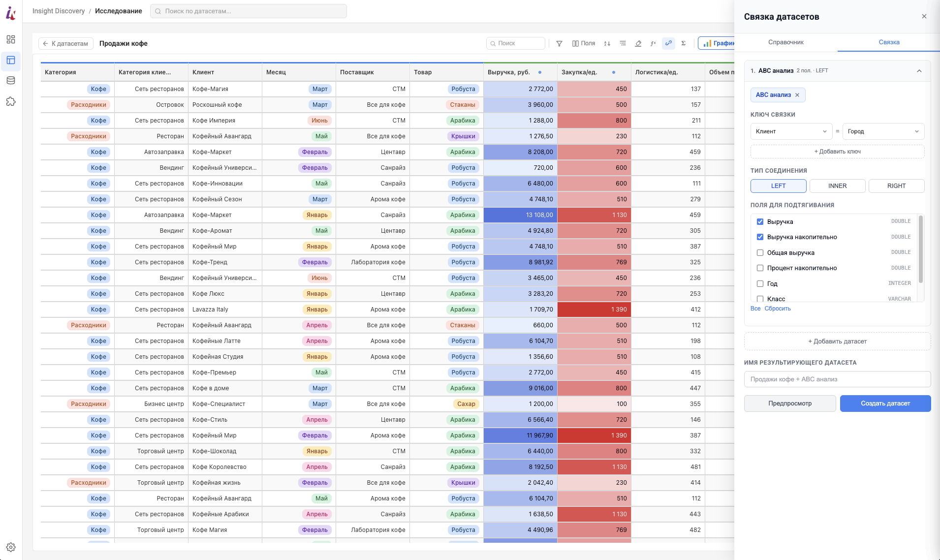The image size is (940, 560).
Task: Remove the ABC анализ chip
Action: click(x=797, y=95)
